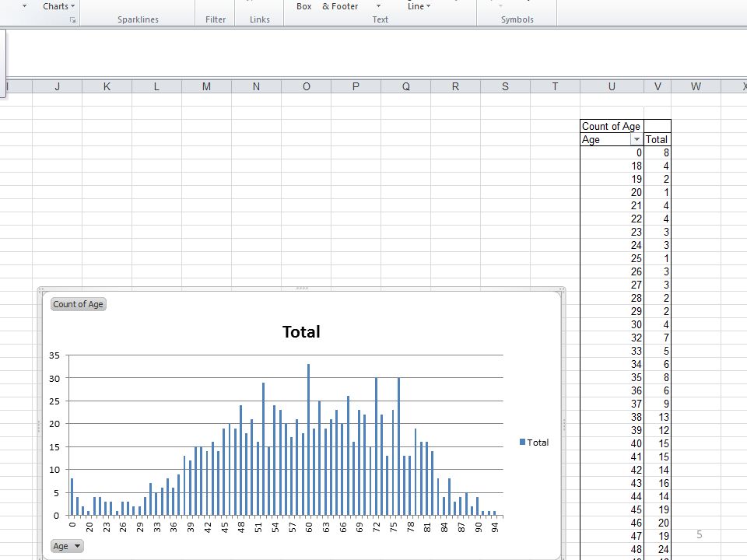This screenshot has width=747, height=560.
Task: Select column P header
Action: pos(356,86)
